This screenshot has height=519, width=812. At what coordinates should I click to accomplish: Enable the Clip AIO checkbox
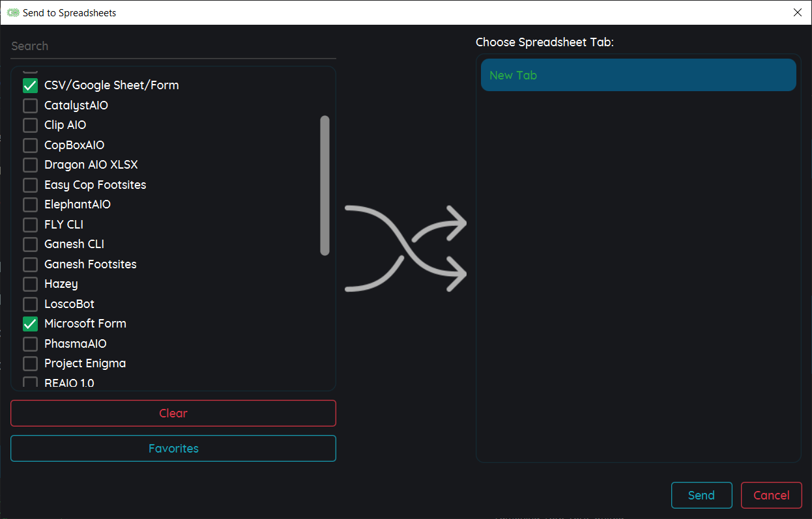[30, 125]
